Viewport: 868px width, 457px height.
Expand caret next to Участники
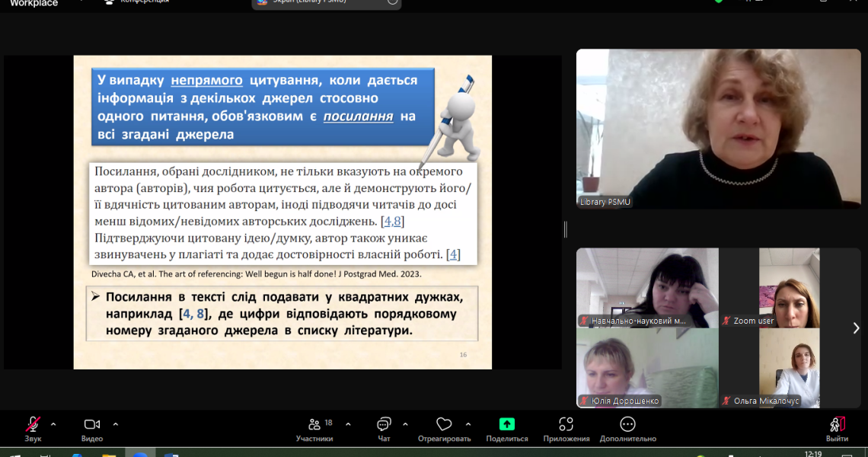(x=348, y=424)
